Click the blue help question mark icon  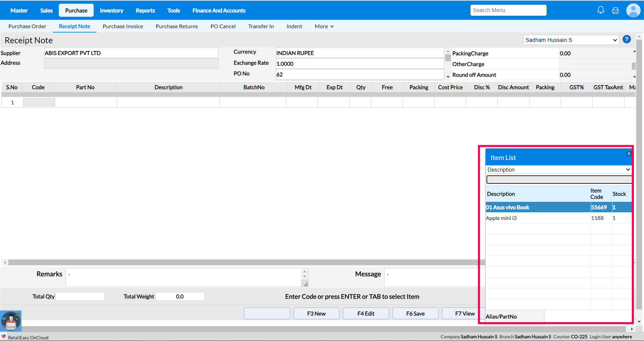(x=627, y=39)
